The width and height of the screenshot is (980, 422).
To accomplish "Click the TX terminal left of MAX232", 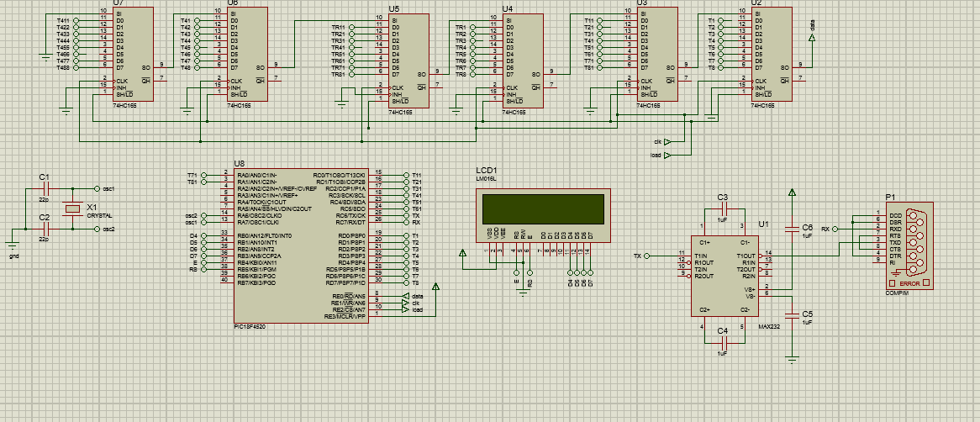I will [645, 255].
